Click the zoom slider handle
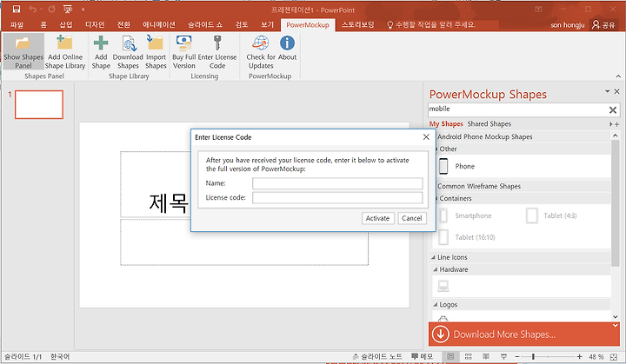The height and width of the screenshot is (364, 626). [x=533, y=356]
